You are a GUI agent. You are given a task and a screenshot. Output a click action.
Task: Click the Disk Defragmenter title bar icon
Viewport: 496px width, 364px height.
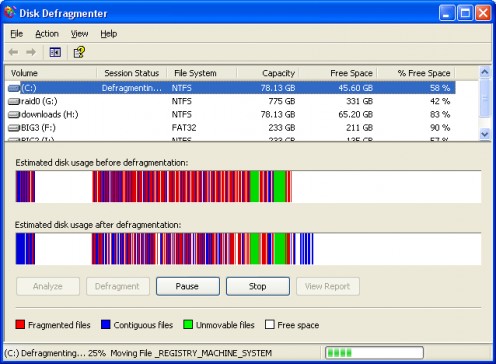pyautogui.click(x=10, y=13)
